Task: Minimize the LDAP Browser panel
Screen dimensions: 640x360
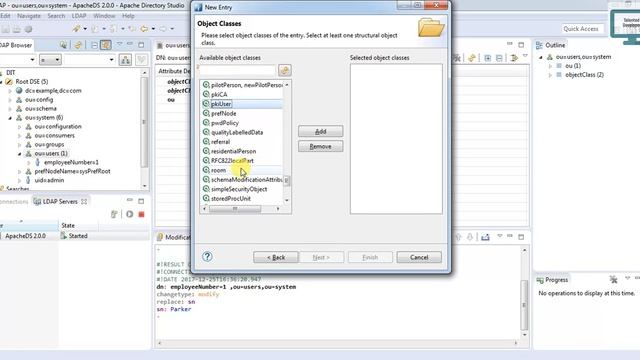Action: click(130, 44)
